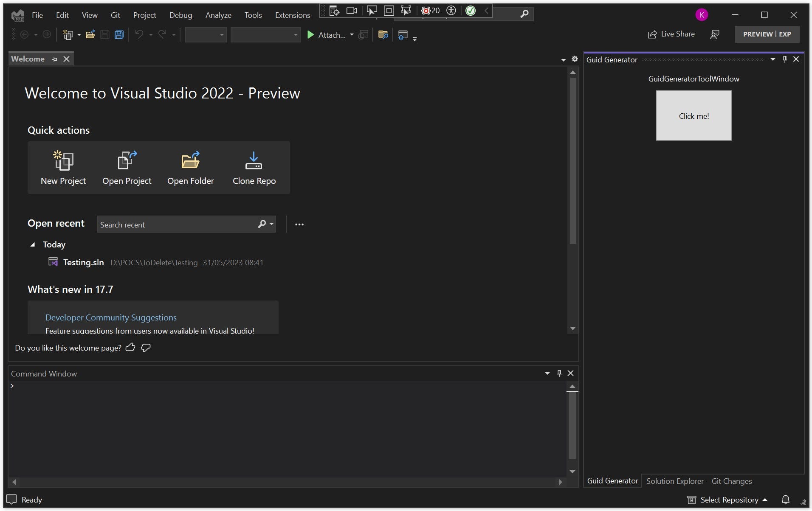Click the blue Save All icon
This screenshot has width=812, height=511.
(119, 35)
